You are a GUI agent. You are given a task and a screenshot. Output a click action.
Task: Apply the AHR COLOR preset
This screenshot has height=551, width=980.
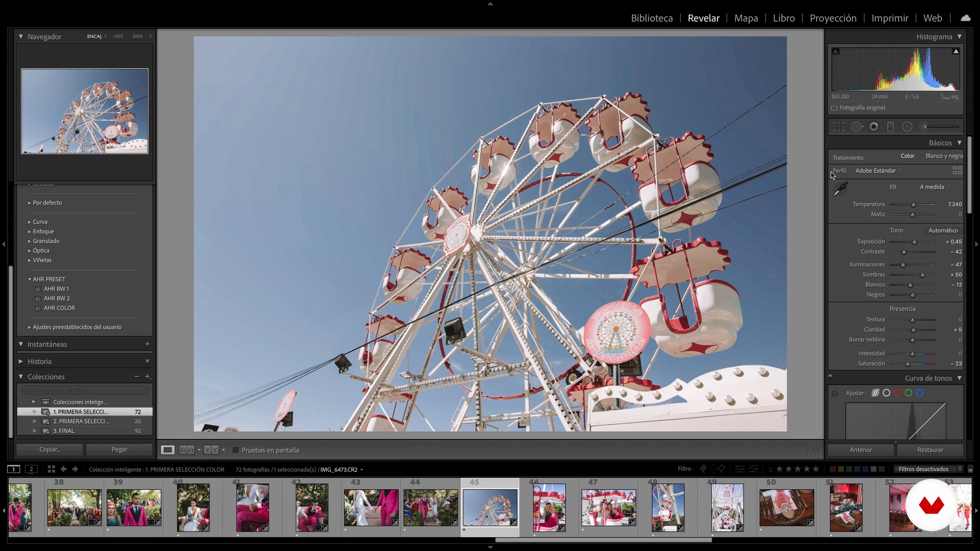[59, 308]
